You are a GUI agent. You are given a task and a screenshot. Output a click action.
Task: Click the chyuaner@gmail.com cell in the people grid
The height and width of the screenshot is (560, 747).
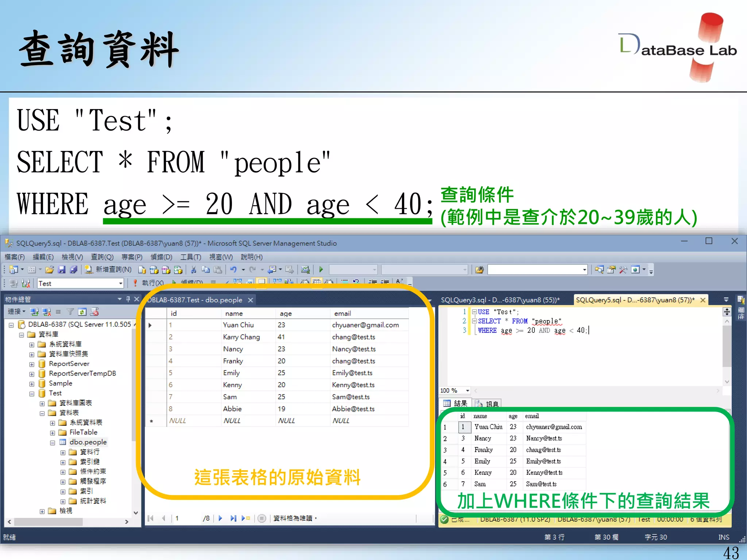coord(369,325)
